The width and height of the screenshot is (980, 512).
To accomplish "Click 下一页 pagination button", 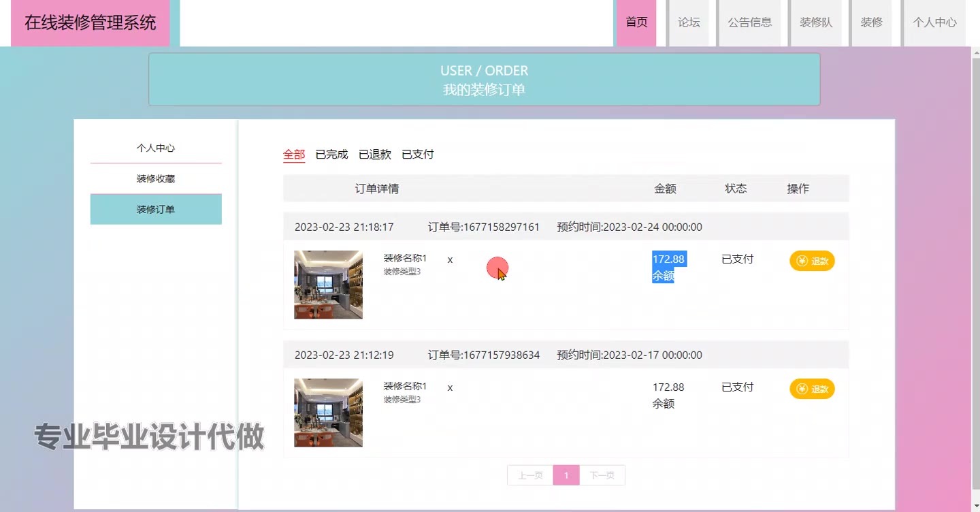I will coord(602,475).
